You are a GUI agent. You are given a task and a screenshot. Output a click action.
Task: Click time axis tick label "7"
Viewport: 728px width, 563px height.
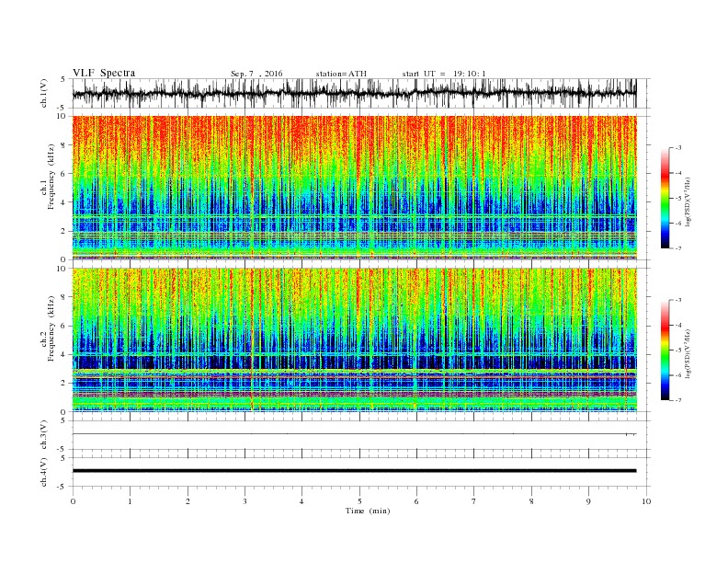[474, 501]
